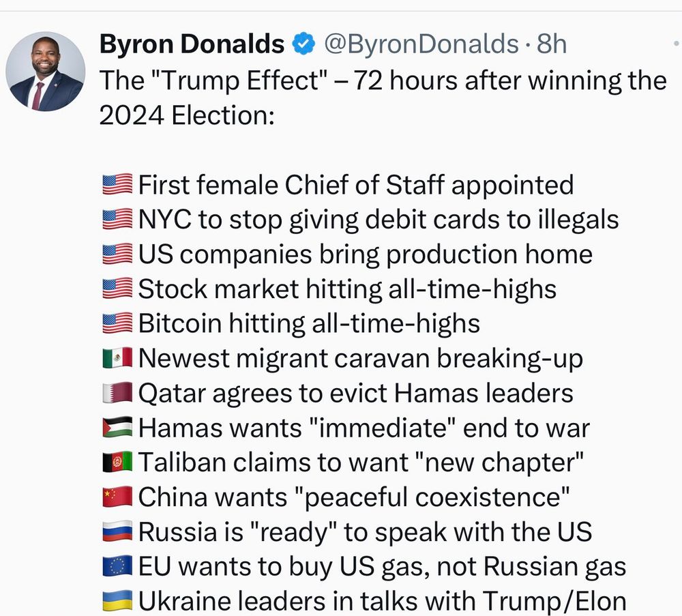
Task: Click the US flag beside Bitcoin line
Action: pos(117,323)
